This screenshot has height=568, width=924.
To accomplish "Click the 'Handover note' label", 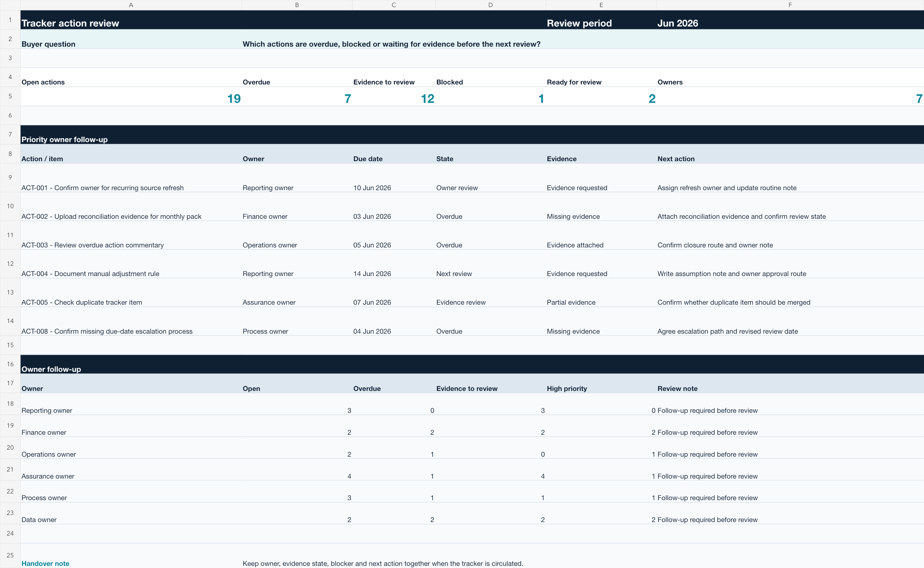I will pyautogui.click(x=46, y=563).
